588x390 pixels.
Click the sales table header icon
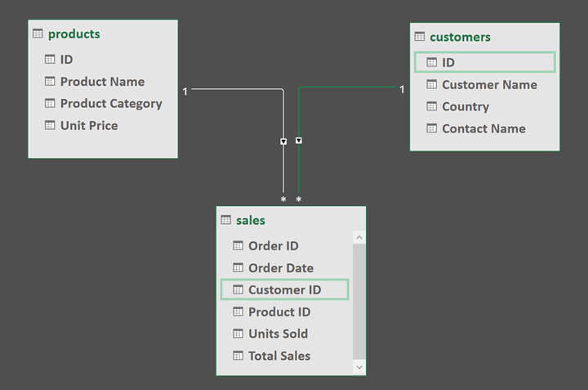(226, 220)
